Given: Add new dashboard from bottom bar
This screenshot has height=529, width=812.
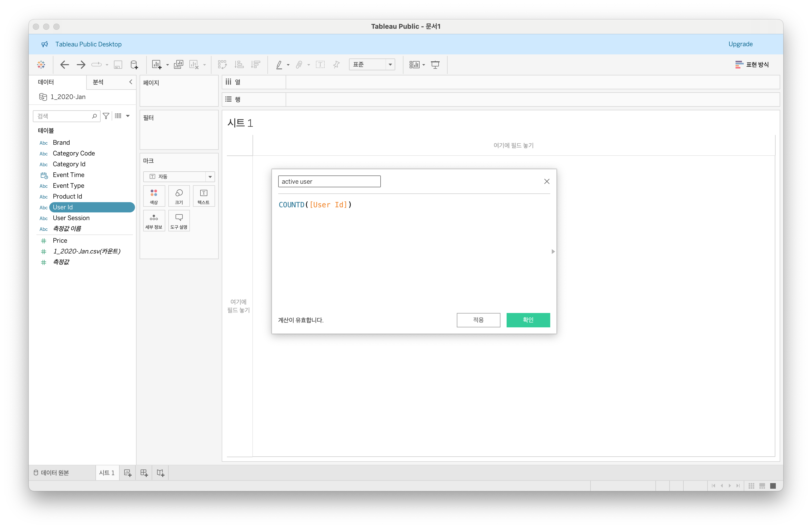Looking at the screenshot, I should coord(144,473).
